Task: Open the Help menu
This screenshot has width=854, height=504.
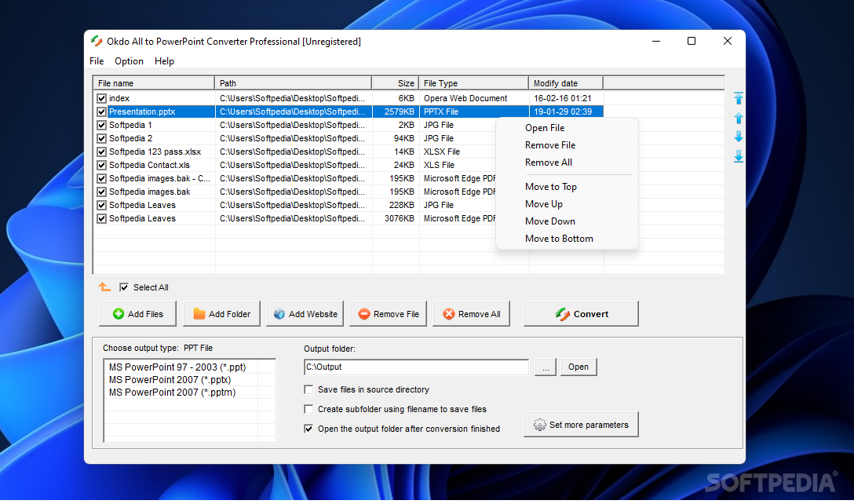Action: click(x=164, y=61)
